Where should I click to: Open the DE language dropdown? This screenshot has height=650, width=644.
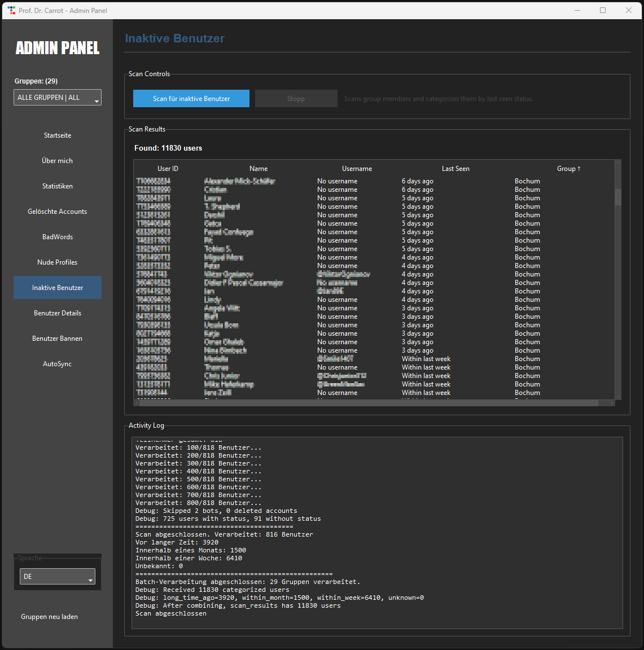tap(58, 577)
